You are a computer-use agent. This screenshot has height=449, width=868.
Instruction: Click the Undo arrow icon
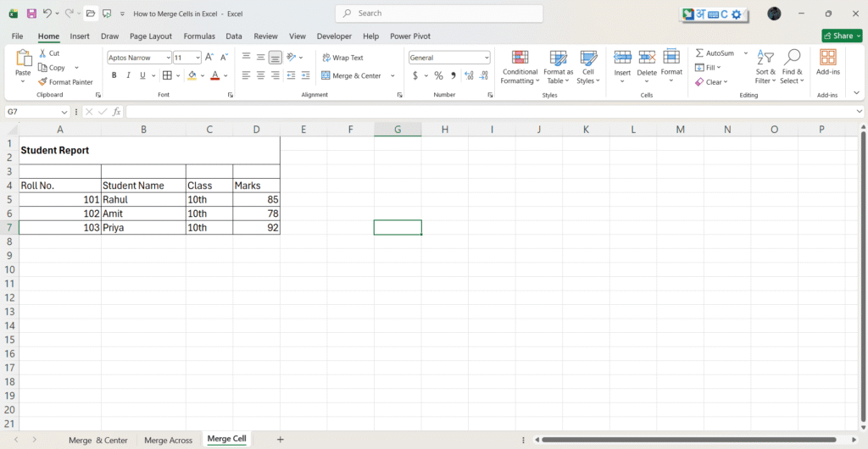point(47,14)
